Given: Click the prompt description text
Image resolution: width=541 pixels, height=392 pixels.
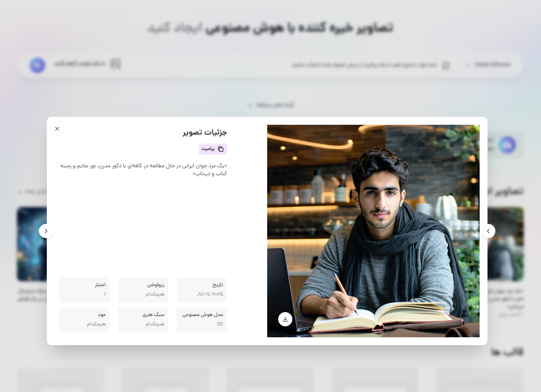Looking at the screenshot, I should (x=144, y=170).
